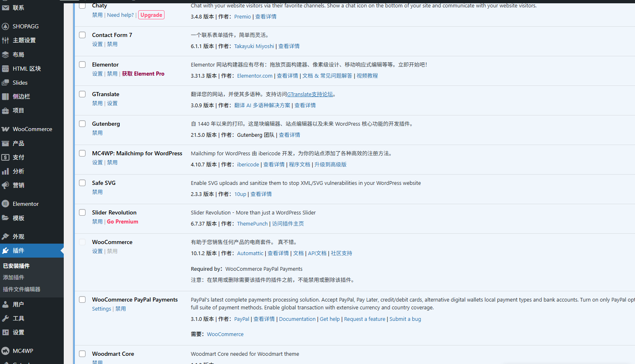This screenshot has width=635, height=364.
Task: Click Submit a bug link
Action: 405,319
